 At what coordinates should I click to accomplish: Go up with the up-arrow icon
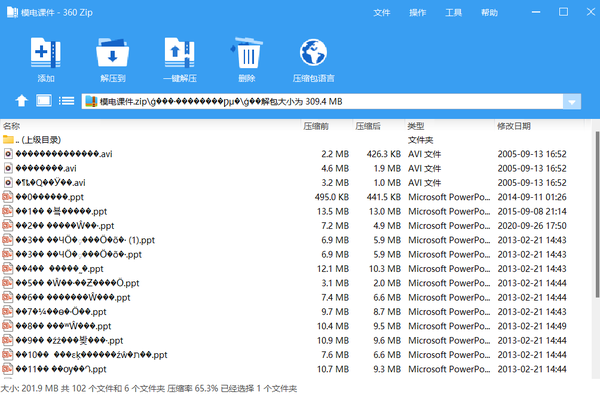point(21,101)
